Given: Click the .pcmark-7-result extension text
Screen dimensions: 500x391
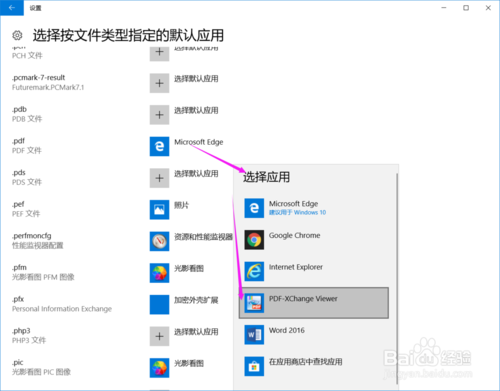Looking at the screenshot, I should [38, 78].
